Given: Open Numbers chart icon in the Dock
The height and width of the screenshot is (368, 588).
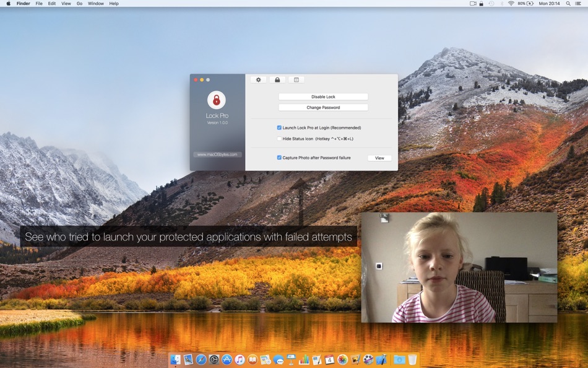Looking at the screenshot, I should [x=304, y=359].
